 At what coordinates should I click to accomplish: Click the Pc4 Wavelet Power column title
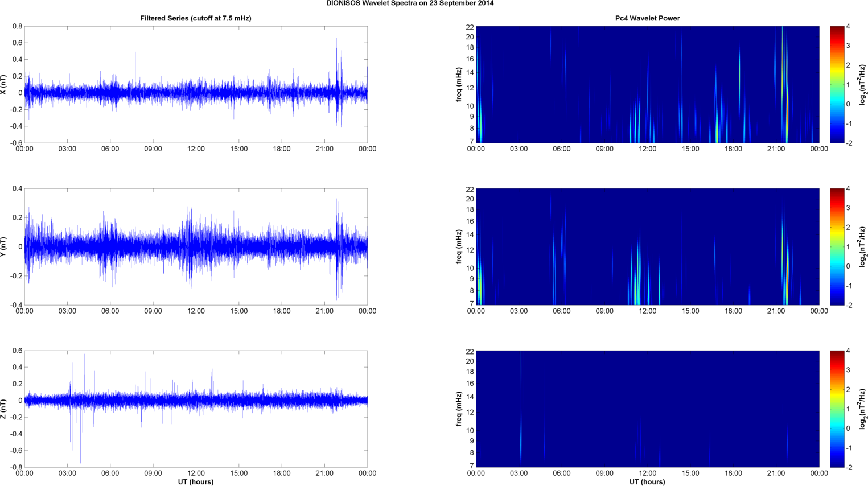pos(647,18)
